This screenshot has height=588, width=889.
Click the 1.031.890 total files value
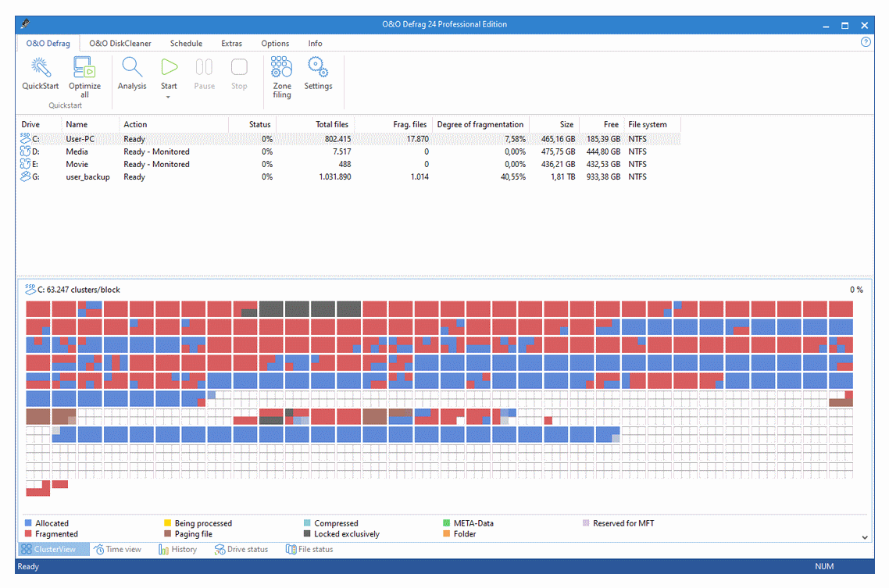click(x=335, y=176)
